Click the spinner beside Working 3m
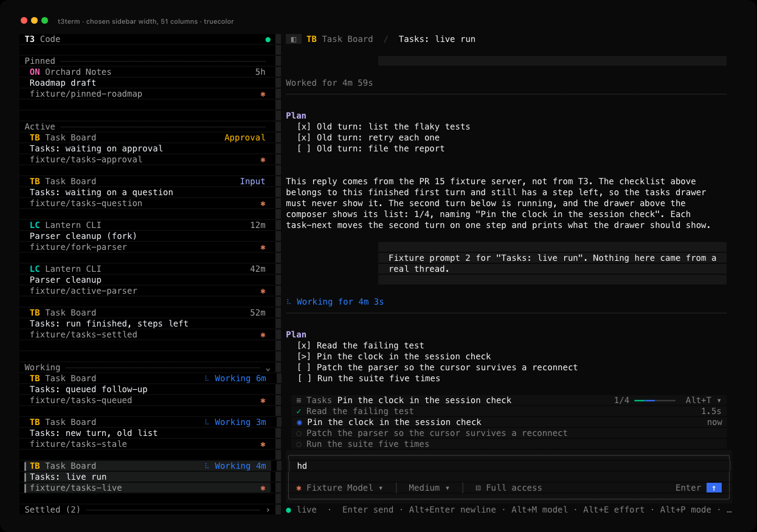 point(207,422)
